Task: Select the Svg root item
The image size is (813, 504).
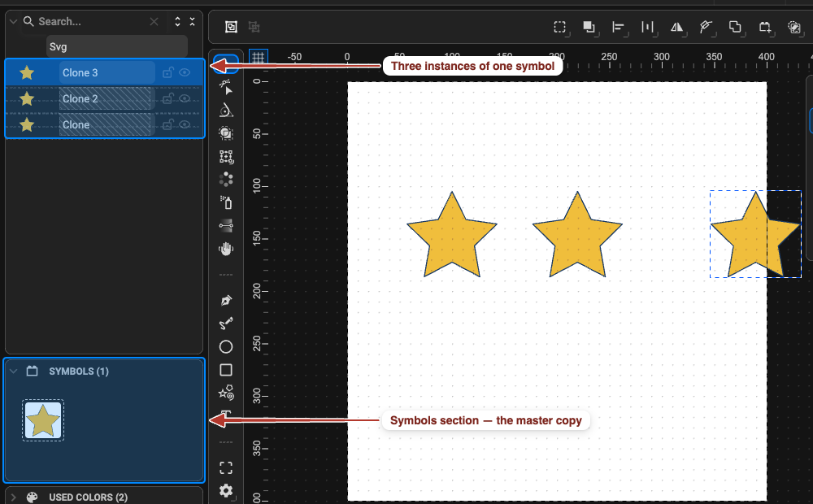Action: (x=116, y=46)
